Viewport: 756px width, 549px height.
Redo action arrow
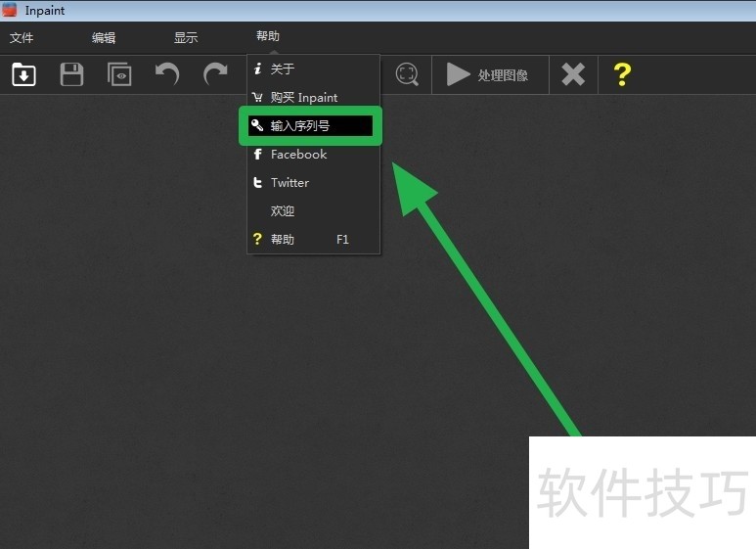215,73
